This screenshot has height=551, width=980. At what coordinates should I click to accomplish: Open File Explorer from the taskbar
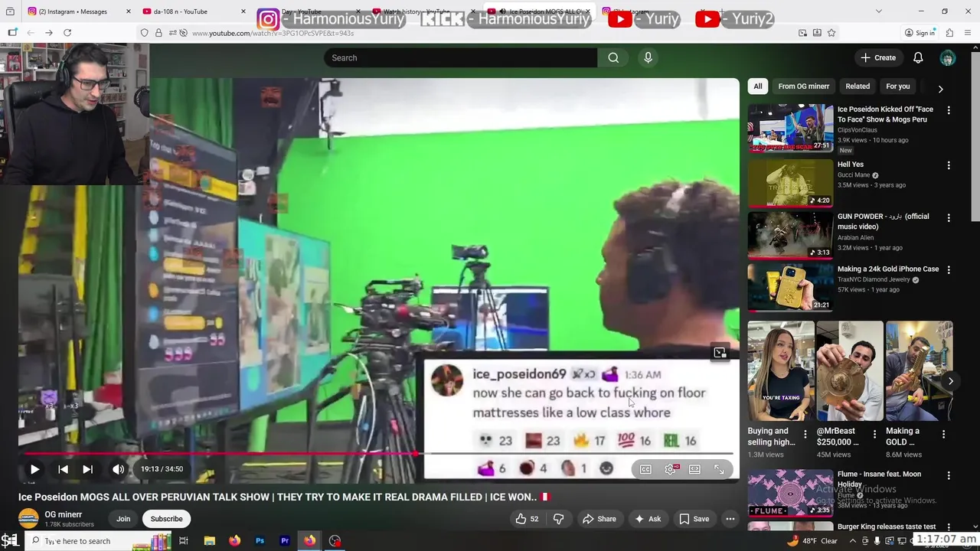(x=210, y=540)
